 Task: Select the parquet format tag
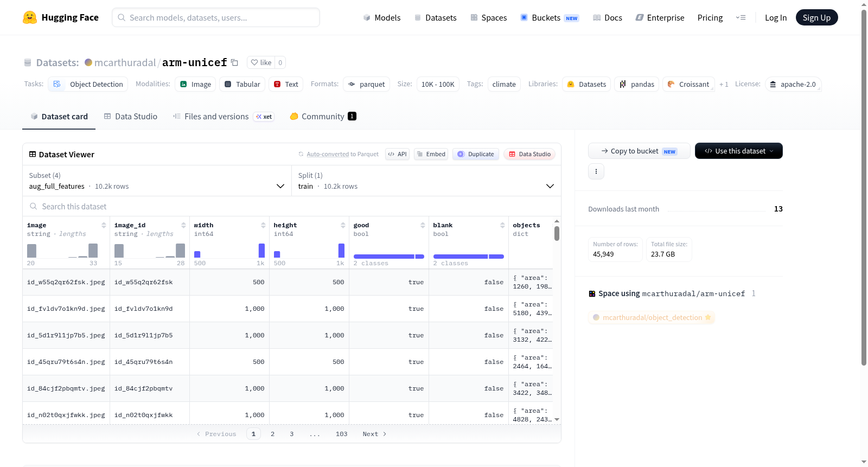pyautogui.click(x=367, y=84)
